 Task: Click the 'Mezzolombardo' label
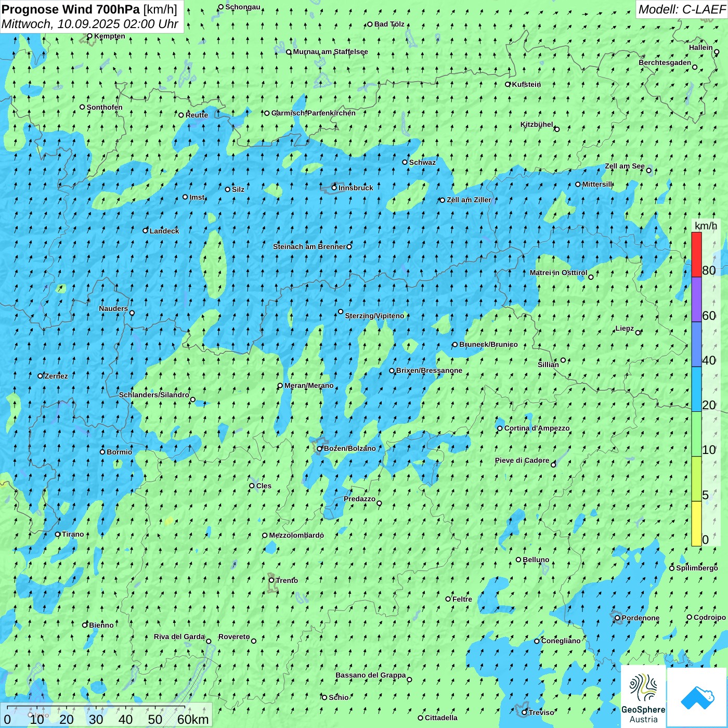point(296,535)
